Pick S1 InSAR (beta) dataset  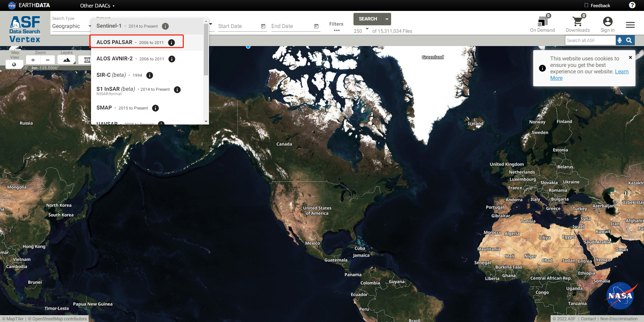click(x=147, y=90)
